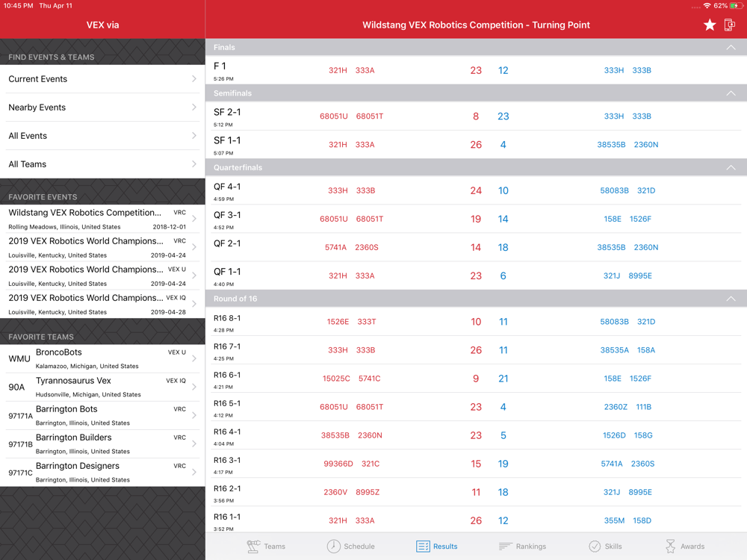Open quarterfinal match QF 3-1
The width and height of the screenshot is (747, 560).
coord(476,219)
